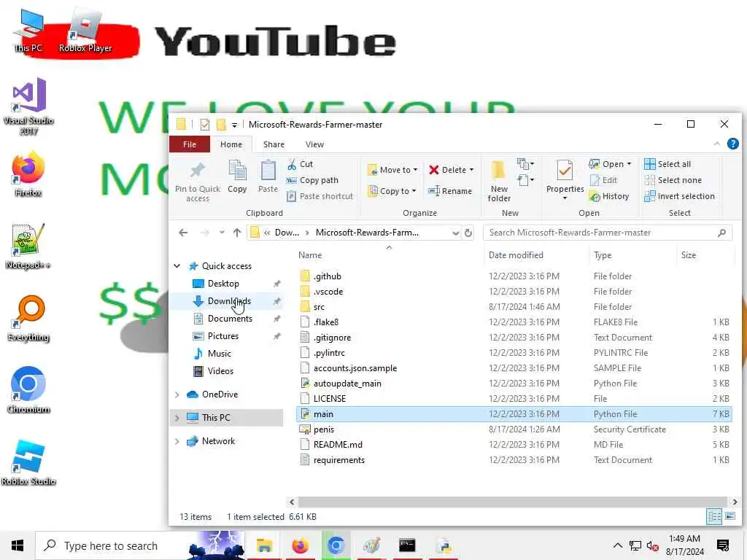Viewport: 747px width, 560px height.
Task: Open the Roblox Player desktop shortcut
Action: (85, 30)
